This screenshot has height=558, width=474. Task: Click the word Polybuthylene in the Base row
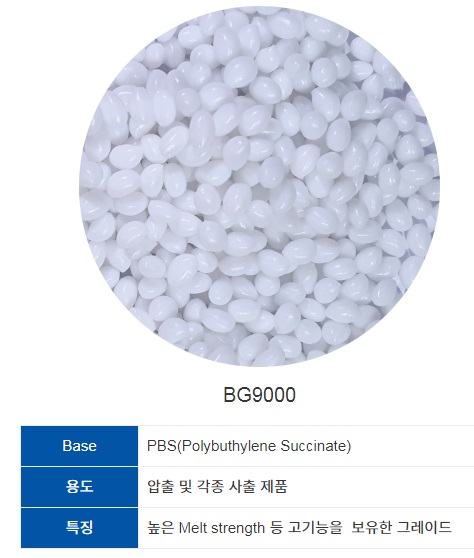[x=229, y=447]
